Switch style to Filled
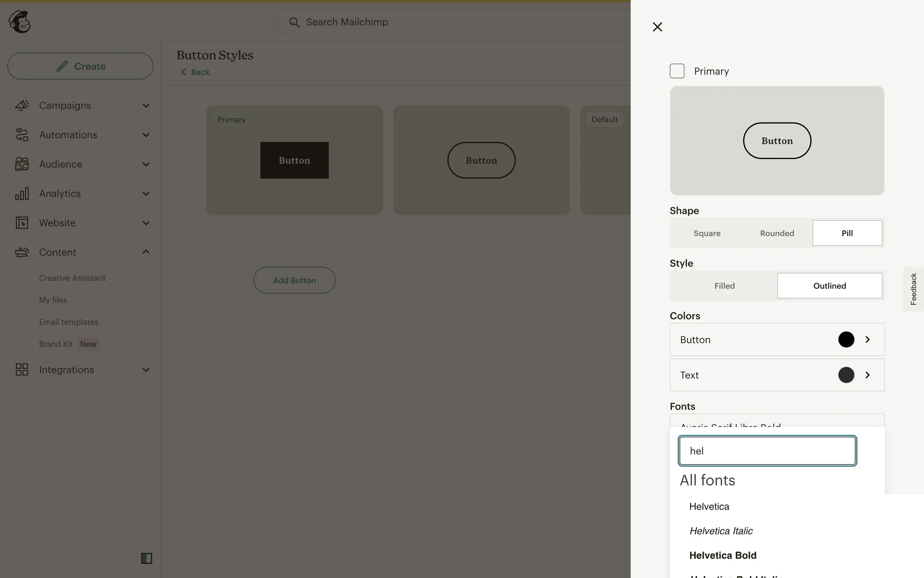924x578 pixels. pos(724,286)
